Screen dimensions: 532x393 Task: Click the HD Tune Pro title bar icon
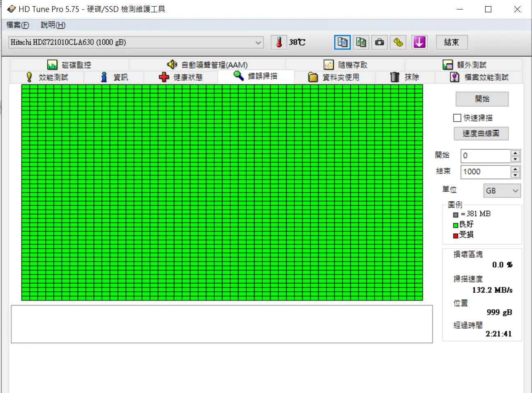tap(11, 9)
